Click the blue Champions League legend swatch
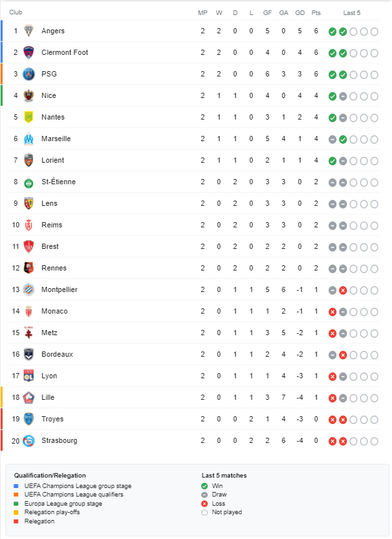 (17, 485)
